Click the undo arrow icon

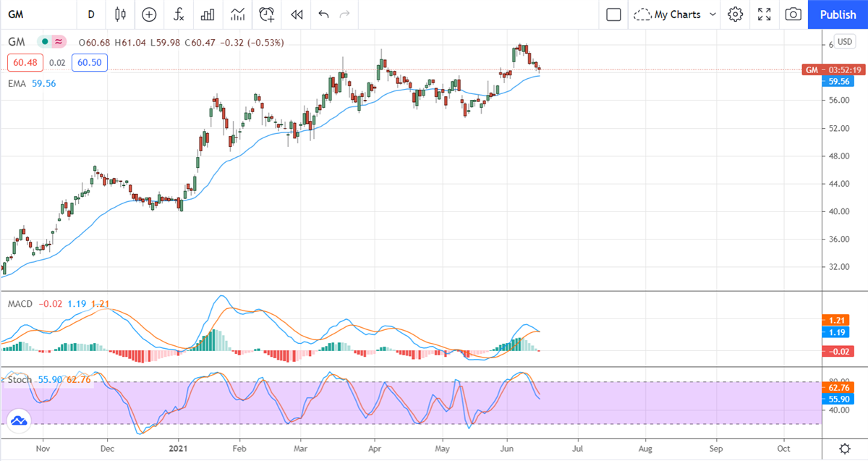pos(323,14)
